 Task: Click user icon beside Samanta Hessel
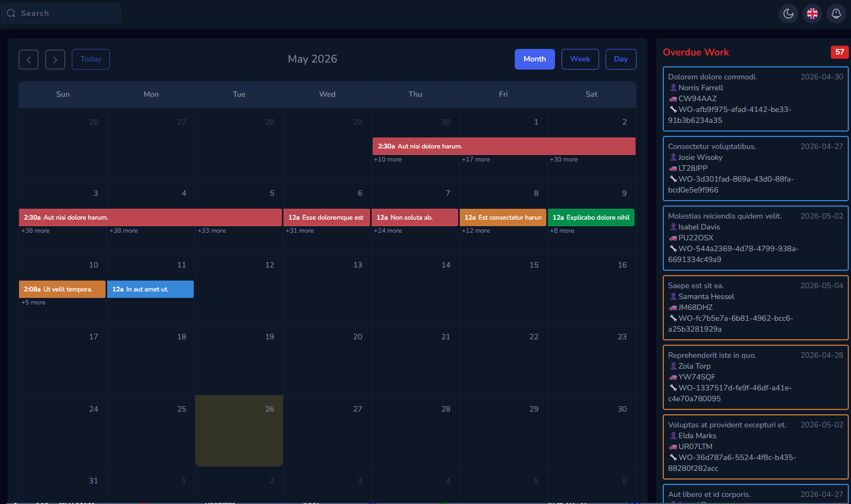coord(673,297)
